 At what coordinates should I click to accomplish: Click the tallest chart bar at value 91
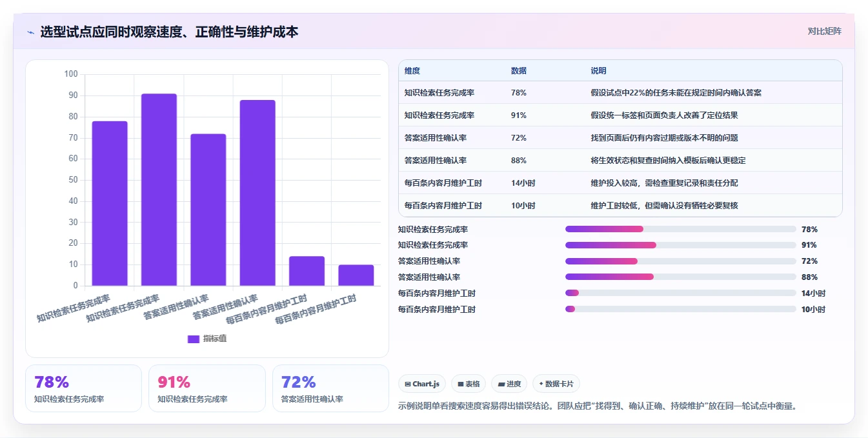click(x=159, y=190)
